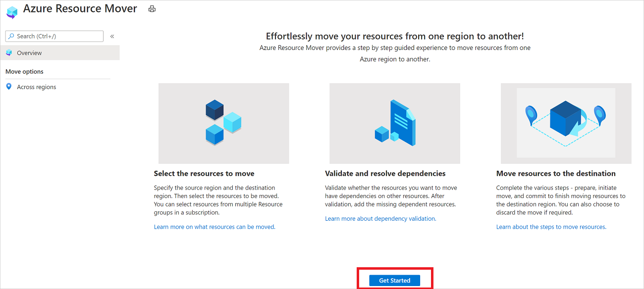Click the Select the resources to move heading
This screenshot has width=644, height=289.
click(x=204, y=174)
